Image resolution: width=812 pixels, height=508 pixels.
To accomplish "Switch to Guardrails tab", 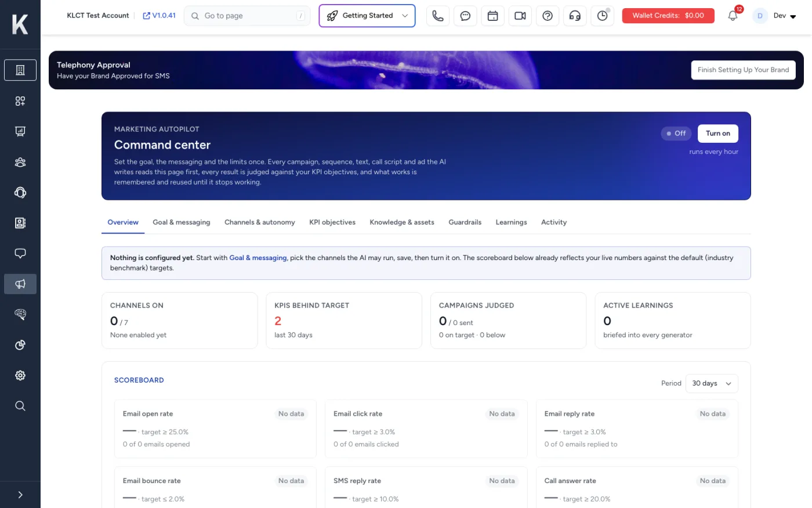I will point(465,222).
